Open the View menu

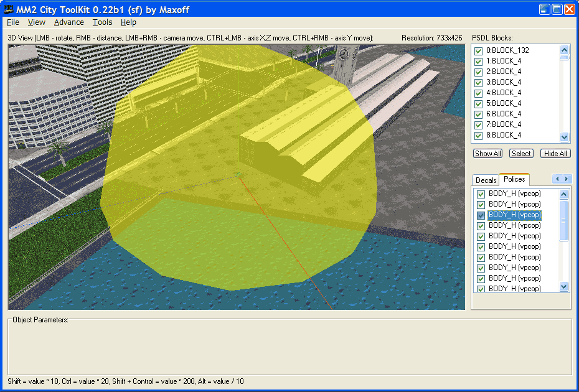tap(37, 22)
